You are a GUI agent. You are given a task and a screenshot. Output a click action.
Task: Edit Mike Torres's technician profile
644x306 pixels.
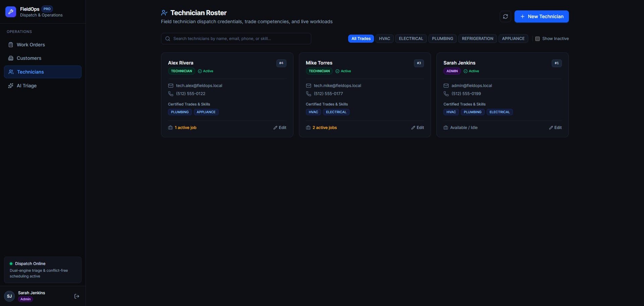(418, 128)
